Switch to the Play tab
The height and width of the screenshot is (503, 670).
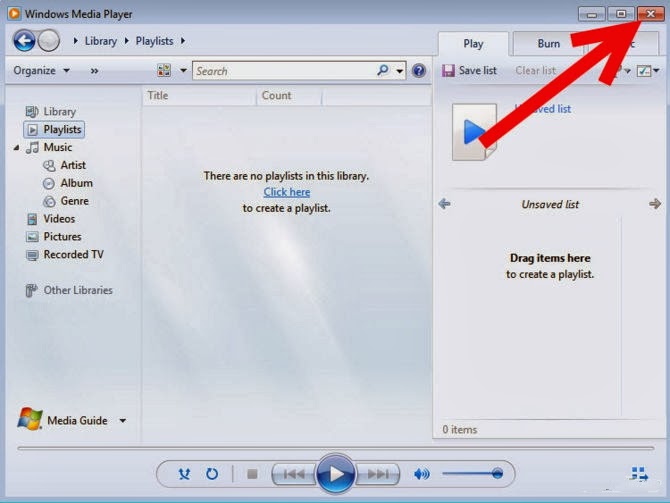[x=473, y=44]
